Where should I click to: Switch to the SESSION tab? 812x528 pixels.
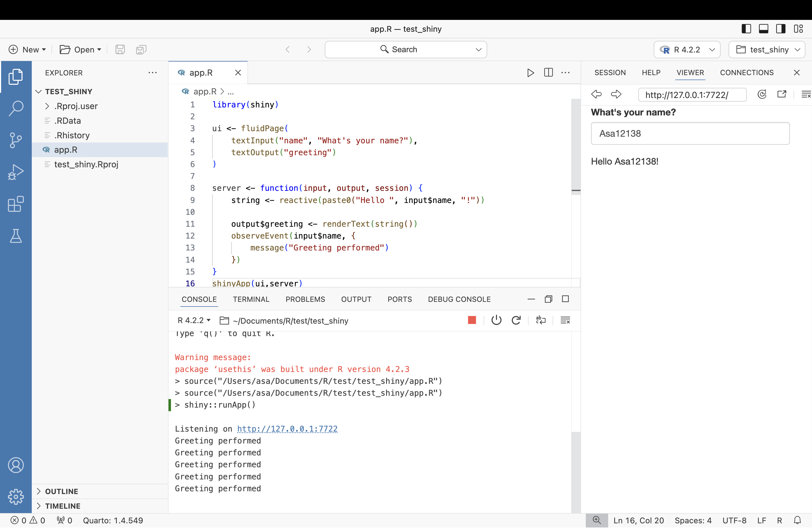click(610, 73)
